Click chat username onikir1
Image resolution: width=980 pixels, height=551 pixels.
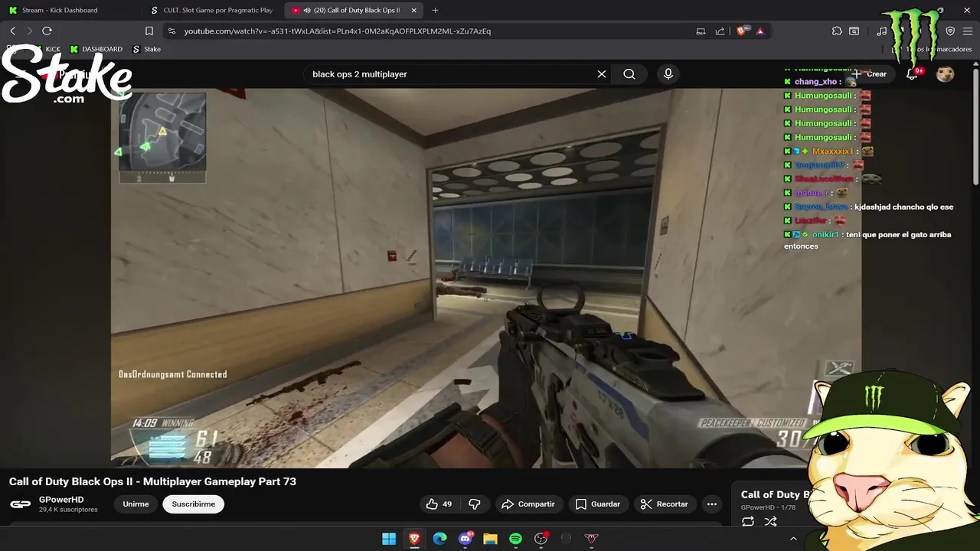[x=825, y=235]
